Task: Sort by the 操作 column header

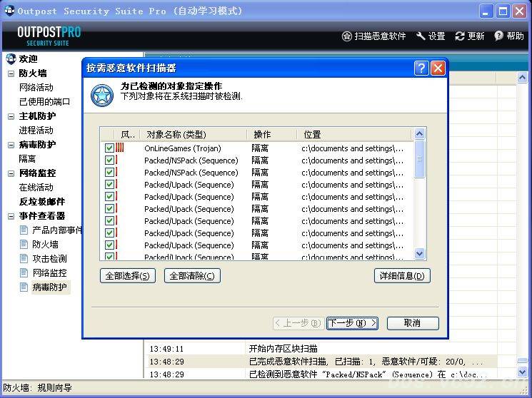Action: coord(271,135)
